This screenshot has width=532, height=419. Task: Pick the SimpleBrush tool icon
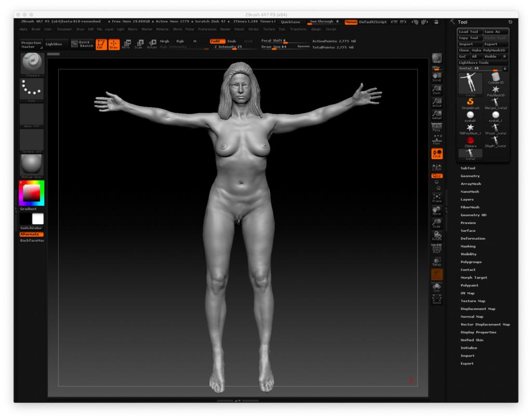(x=470, y=103)
